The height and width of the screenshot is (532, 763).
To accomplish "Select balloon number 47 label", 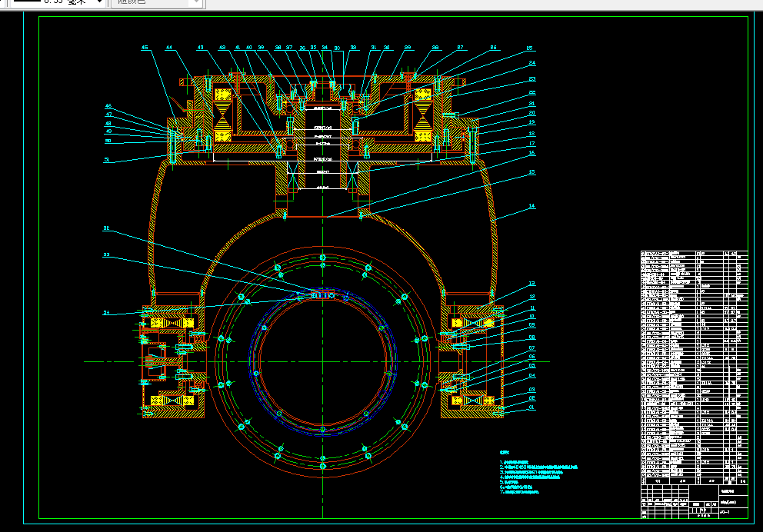I will click(108, 115).
